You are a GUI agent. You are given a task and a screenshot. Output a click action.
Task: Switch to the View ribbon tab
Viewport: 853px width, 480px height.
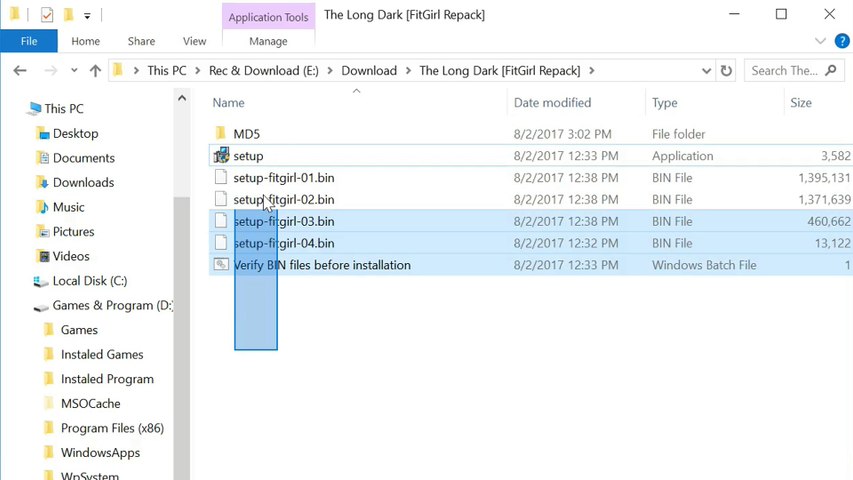pyautogui.click(x=194, y=41)
